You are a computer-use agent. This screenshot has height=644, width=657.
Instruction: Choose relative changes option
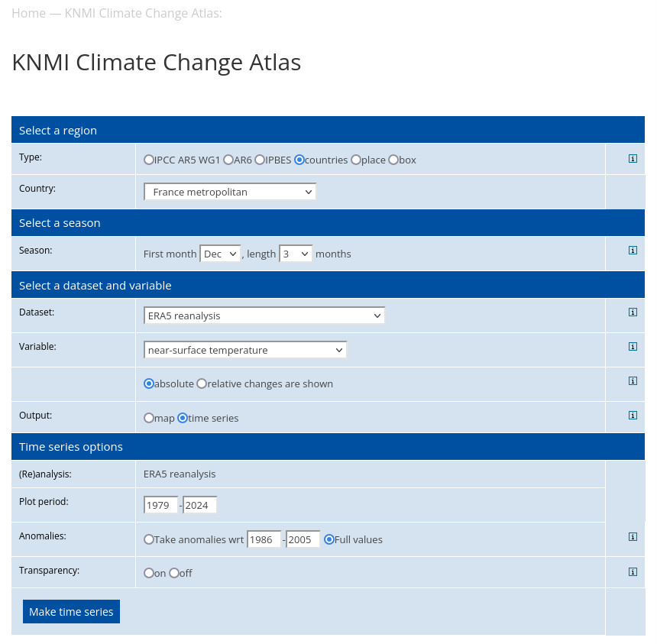click(x=202, y=383)
